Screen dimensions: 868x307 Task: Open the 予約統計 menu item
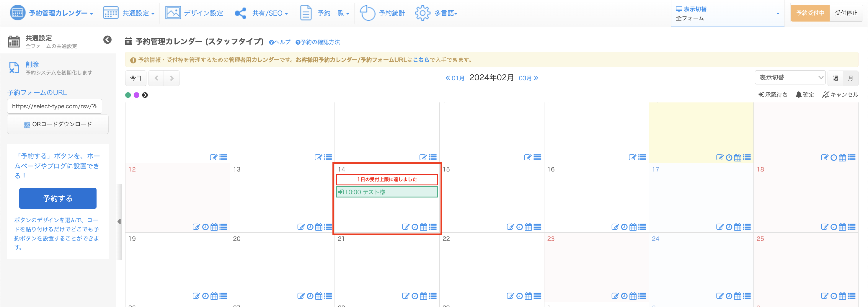(382, 13)
